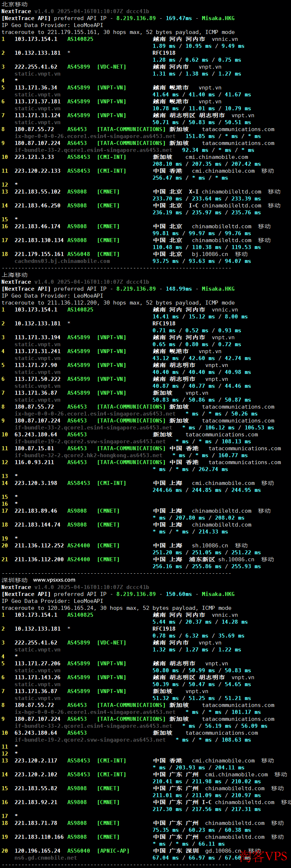Select the 上海移动 section heading
Image resolution: width=291 pixels, height=868 pixels.
(15, 275)
